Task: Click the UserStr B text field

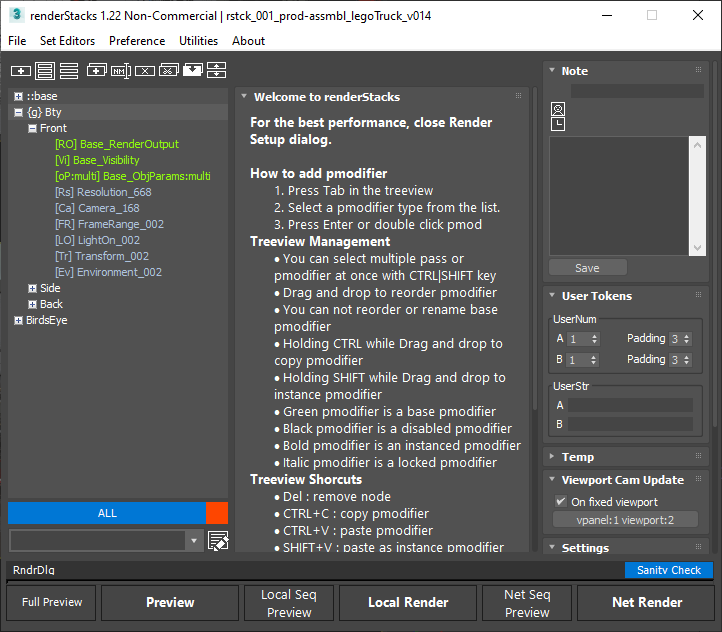Action: 630,424
